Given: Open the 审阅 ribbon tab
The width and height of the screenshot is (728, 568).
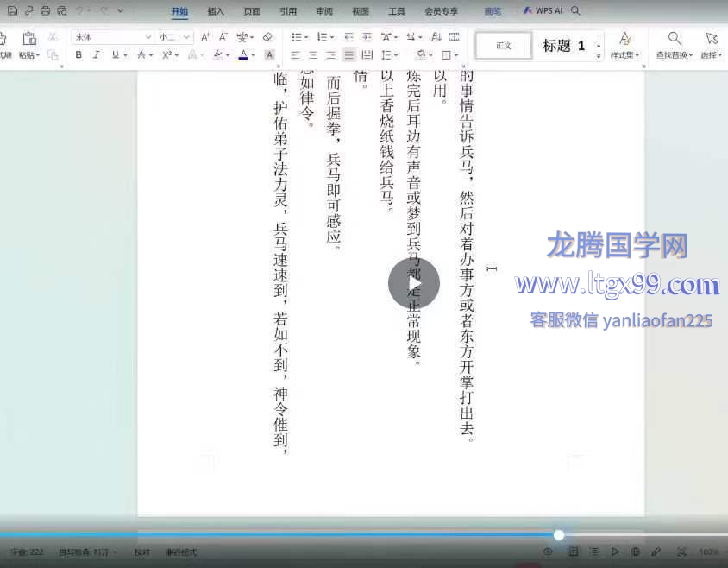Looking at the screenshot, I should pyautogui.click(x=324, y=12).
